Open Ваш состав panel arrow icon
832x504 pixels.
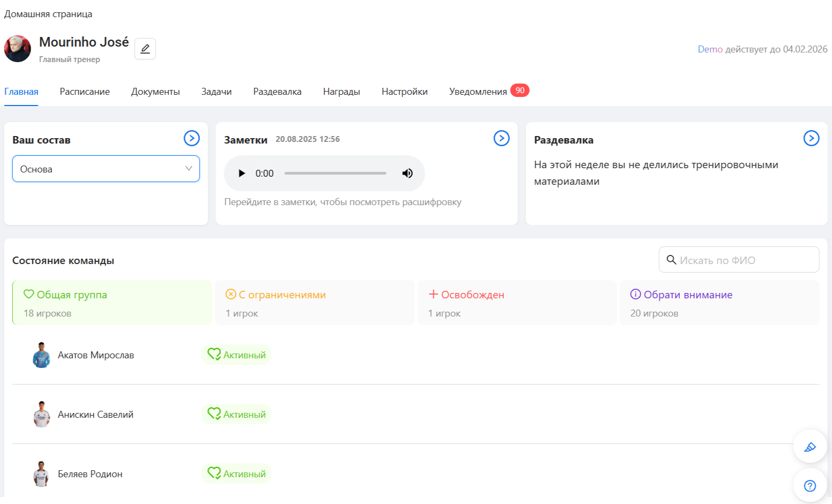191,138
